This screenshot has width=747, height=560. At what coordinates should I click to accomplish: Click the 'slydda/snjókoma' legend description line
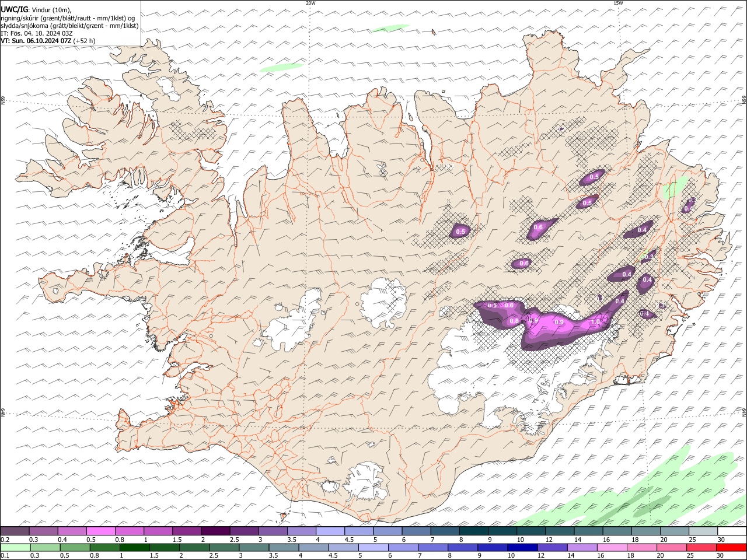[x=69, y=26]
